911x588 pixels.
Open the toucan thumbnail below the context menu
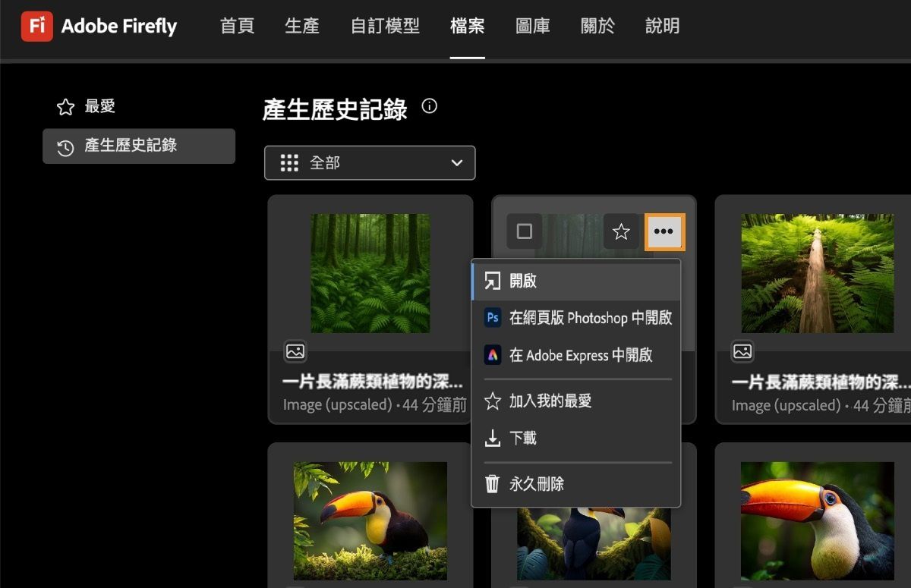pyautogui.click(x=594, y=544)
